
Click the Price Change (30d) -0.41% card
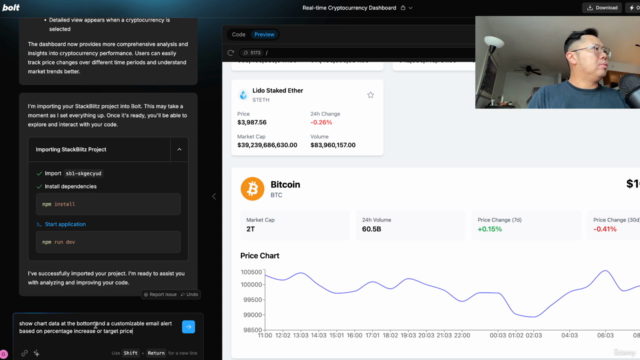tap(613, 225)
